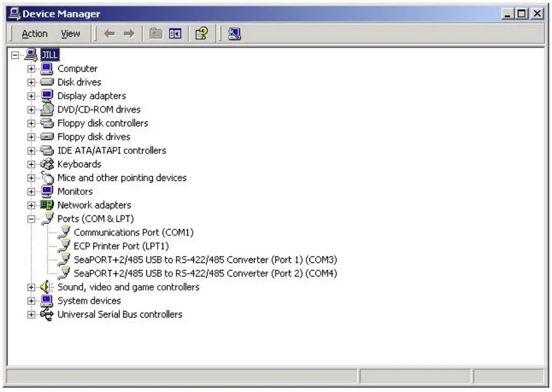
Task: Expand the DVD/CD-ROM drives category
Action: (x=31, y=110)
